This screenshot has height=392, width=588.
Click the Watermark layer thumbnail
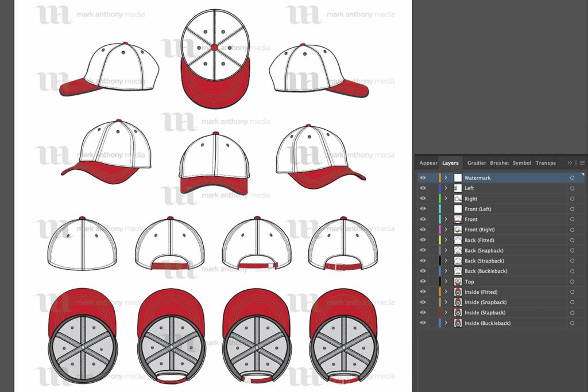point(457,177)
